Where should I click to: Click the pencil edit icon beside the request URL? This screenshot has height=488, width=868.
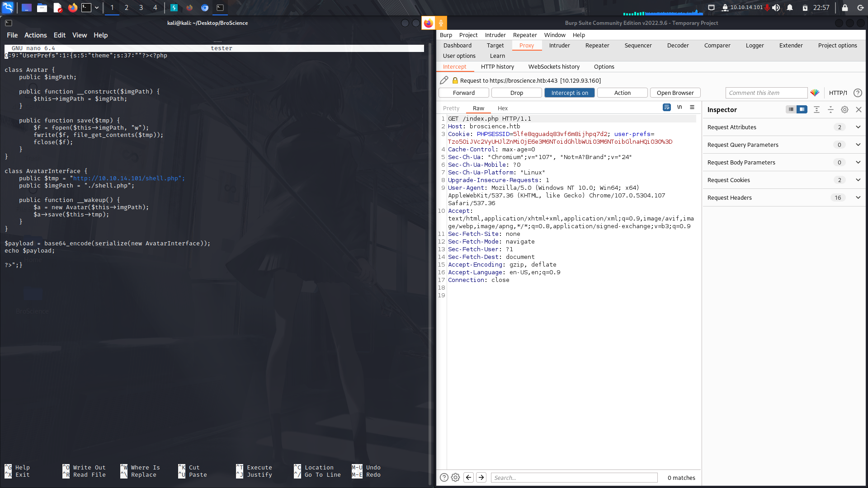tap(443, 80)
